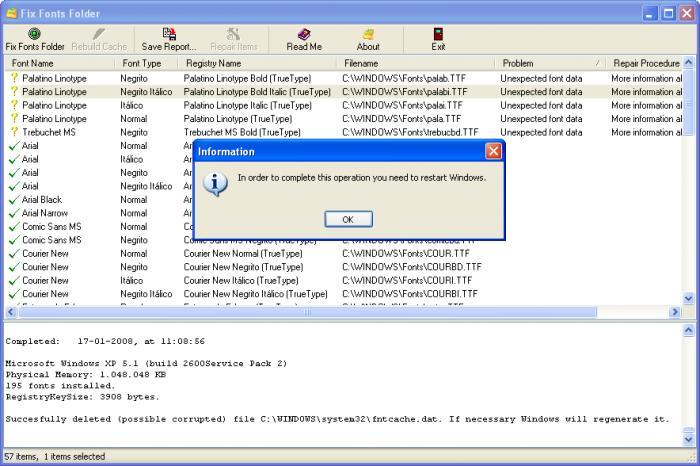The image size is (700, 466).
Task: Maximize the Fix Fonts Folder window
Action: click(668, 13)
